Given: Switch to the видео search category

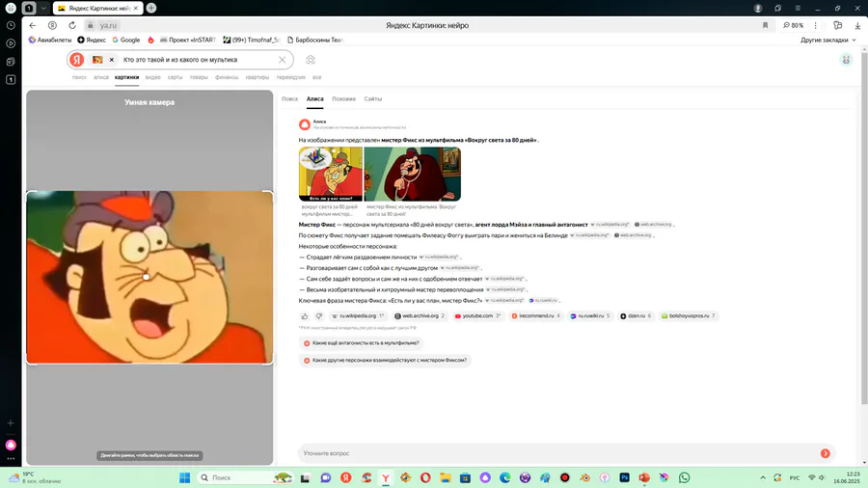Looking at the screenshot, I should point(152,77).
